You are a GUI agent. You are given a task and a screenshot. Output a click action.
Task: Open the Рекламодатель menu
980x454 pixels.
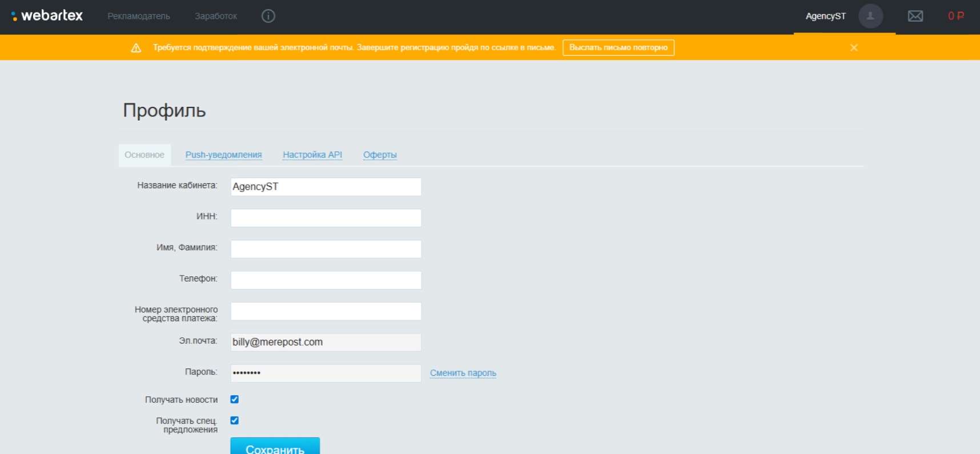pos(139,16)
